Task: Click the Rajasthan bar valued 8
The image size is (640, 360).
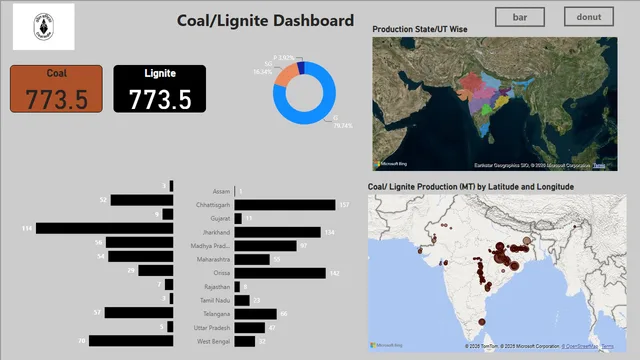Action: coord(237,287)
